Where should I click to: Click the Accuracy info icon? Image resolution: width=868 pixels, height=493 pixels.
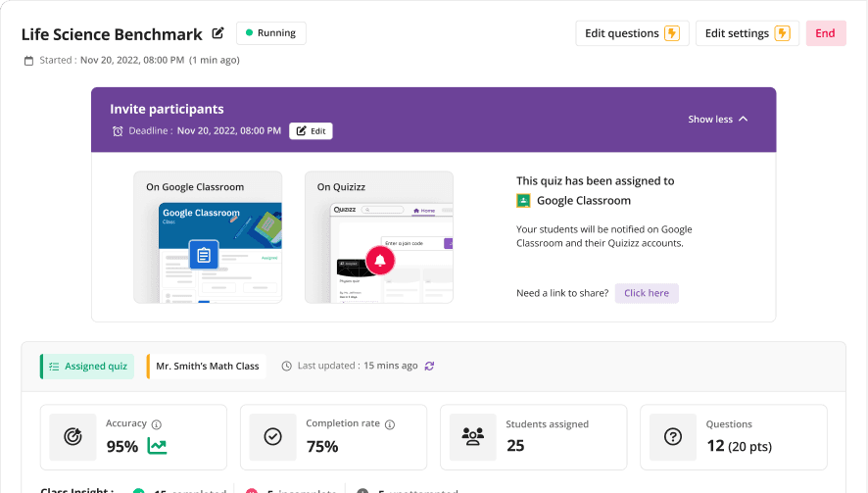point(157,424)
